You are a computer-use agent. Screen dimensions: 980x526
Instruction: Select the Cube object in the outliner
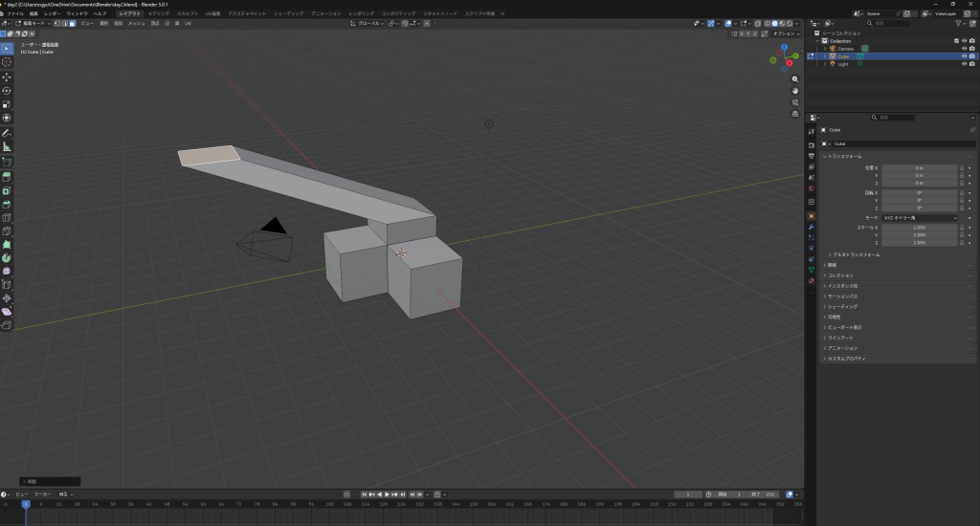click(x=843, y=56)
